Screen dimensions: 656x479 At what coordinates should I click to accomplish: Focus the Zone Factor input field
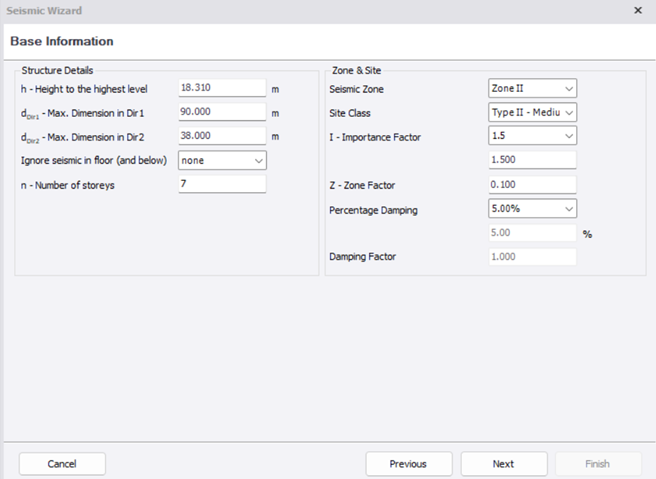[532, 184]
